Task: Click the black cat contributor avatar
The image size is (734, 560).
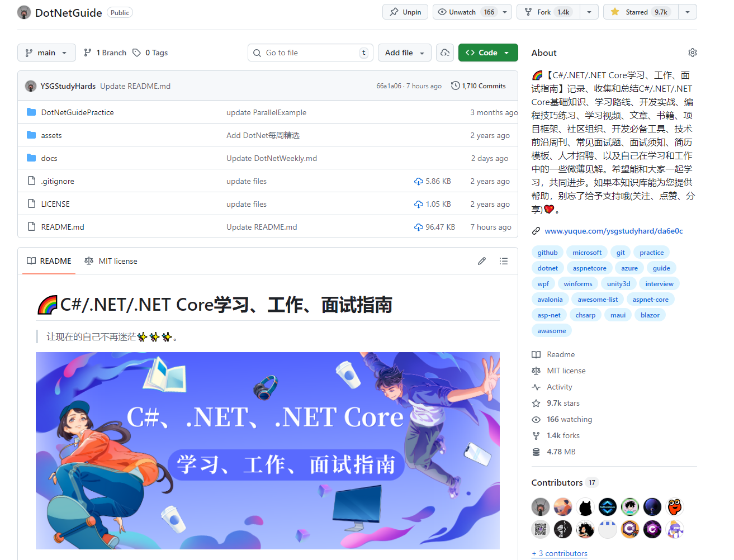Action: coord(585,507)
